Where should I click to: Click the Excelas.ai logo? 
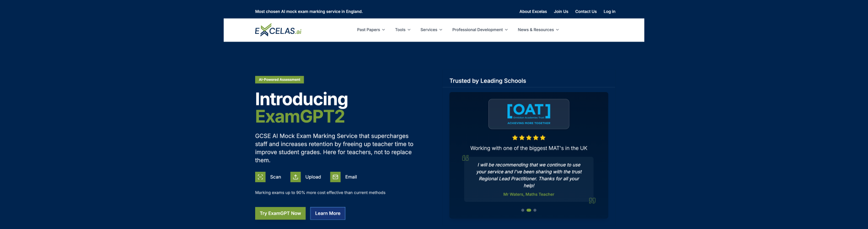point(278,30)
